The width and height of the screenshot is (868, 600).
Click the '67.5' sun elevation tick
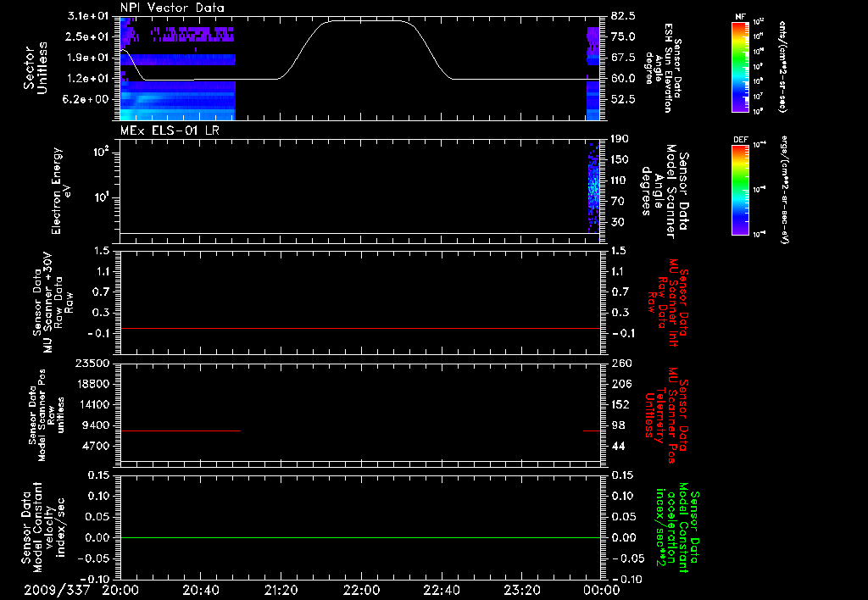(623, 58)
